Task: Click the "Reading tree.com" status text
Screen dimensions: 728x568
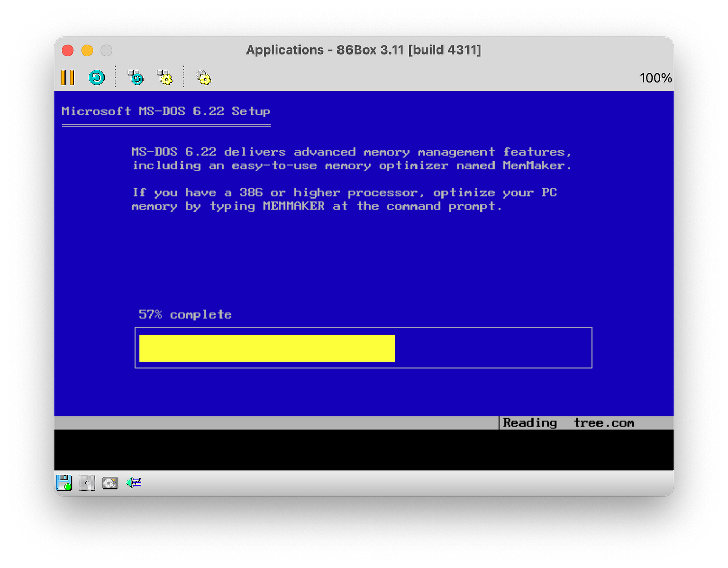Action: pyautogui.click(x=569, y=423)
